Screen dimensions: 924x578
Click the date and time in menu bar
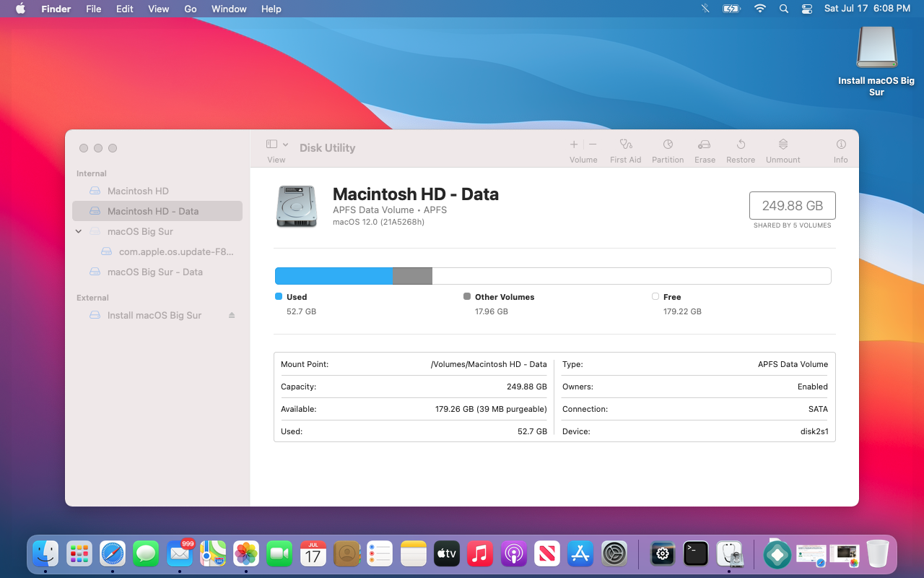pyautogui.click(x=867, y=9)
